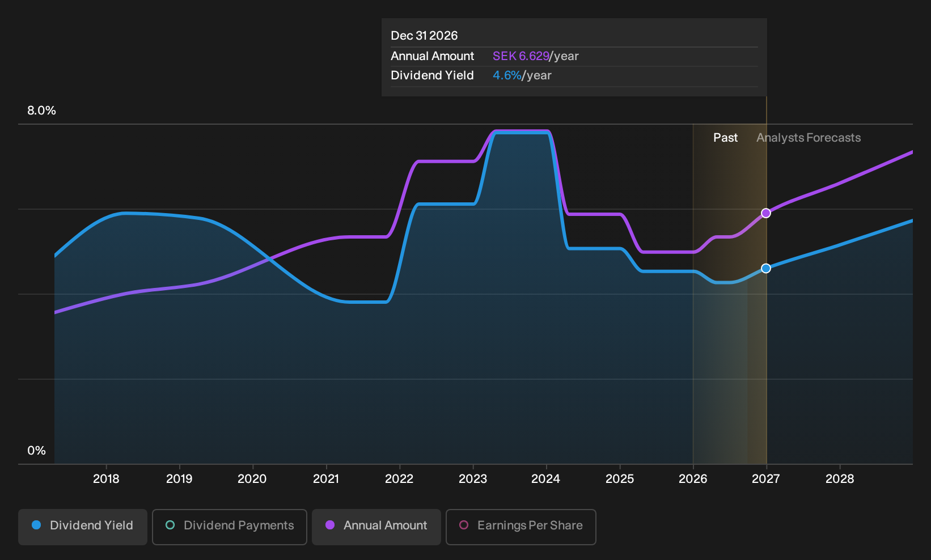Image resolution: width=931 pixels, height=560 pixels.
Task: Click the 8.0% y-axis label
Action: 41,111
